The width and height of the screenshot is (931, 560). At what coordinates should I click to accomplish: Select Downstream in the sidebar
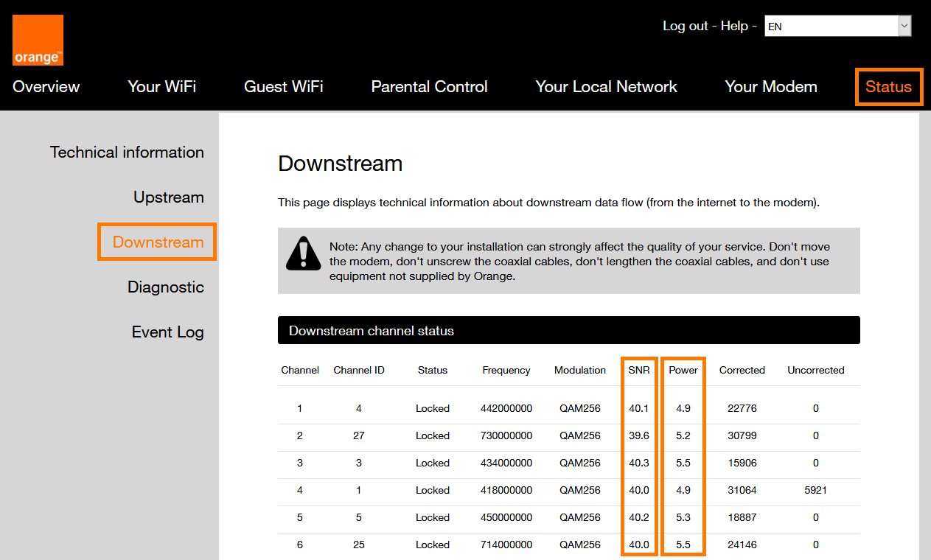(x=158, y=242)
